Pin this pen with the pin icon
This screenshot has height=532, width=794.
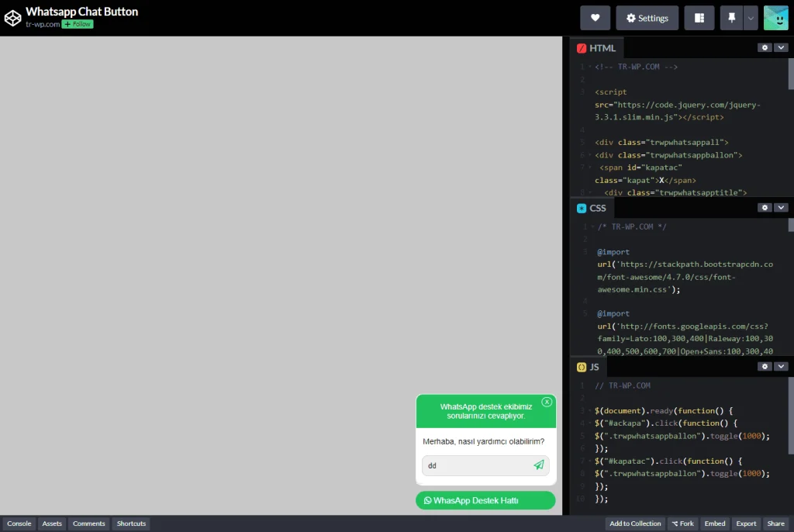pyautogui.click(x=732, y=18)
